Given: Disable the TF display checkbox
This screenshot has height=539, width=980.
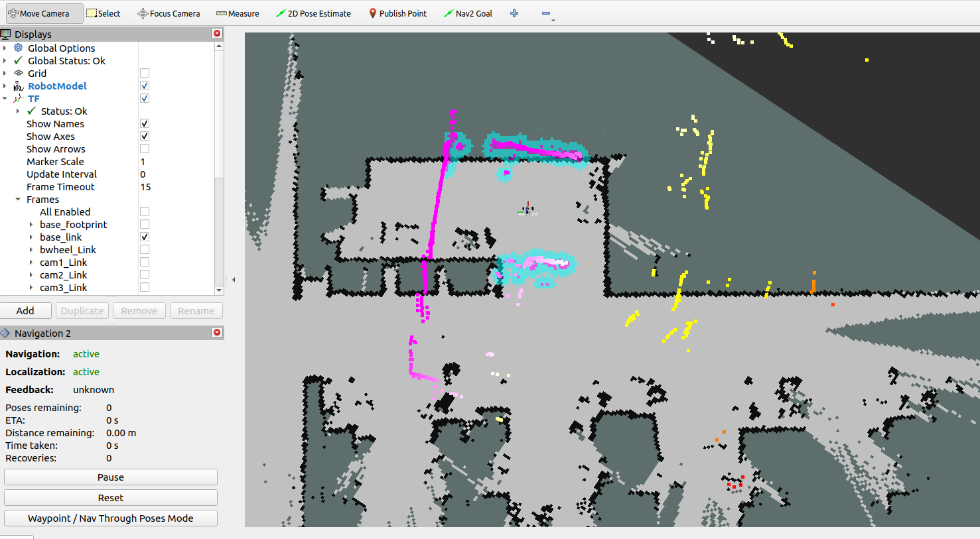Looking at the screenshot, I should (x=145, y=99).
